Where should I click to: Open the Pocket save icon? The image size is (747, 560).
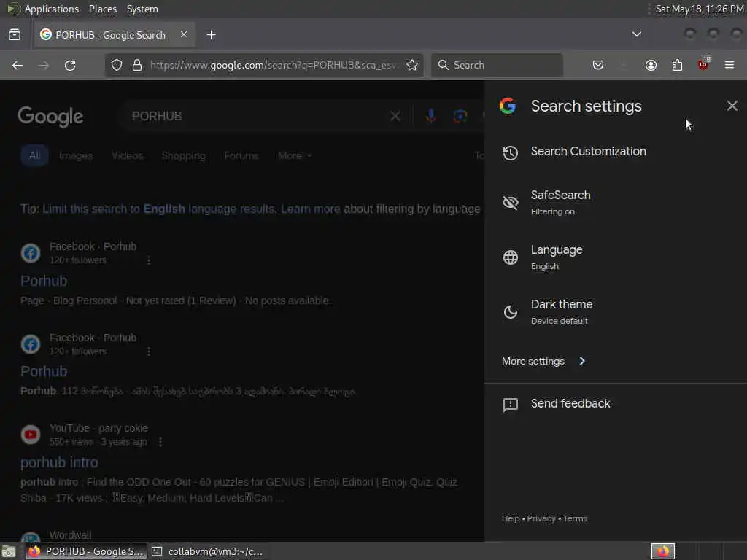point(598,65)
